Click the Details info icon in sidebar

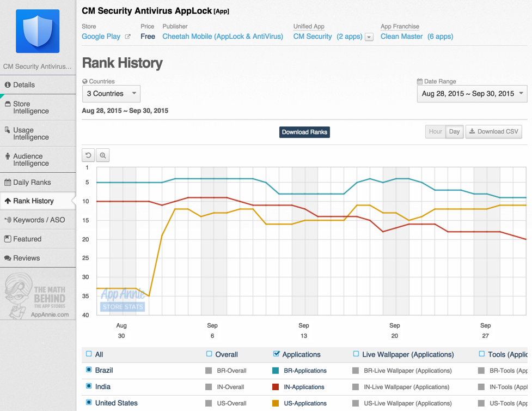point(8,85)
